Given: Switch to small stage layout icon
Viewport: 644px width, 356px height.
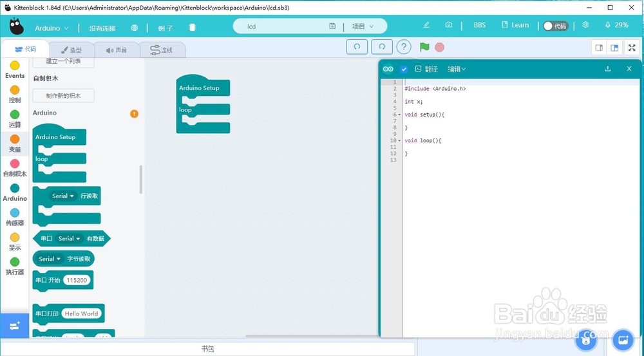Looking at the screenshot, I should click(x=599, y=48).
